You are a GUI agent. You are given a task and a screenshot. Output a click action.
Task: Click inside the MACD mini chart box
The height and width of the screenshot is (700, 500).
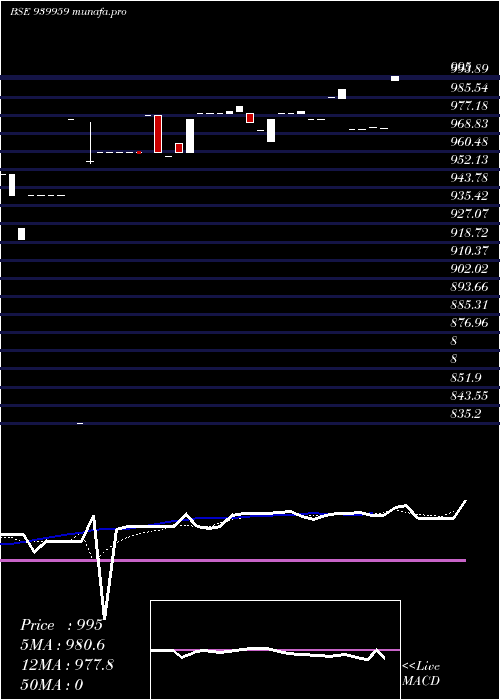click(x=275, y=650)
